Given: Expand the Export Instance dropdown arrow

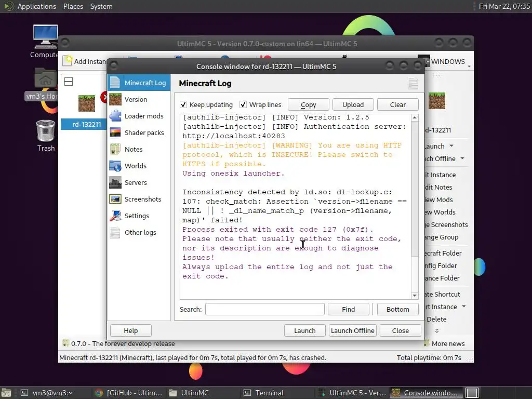Looking at the screenshot, I should click(464, 307).
